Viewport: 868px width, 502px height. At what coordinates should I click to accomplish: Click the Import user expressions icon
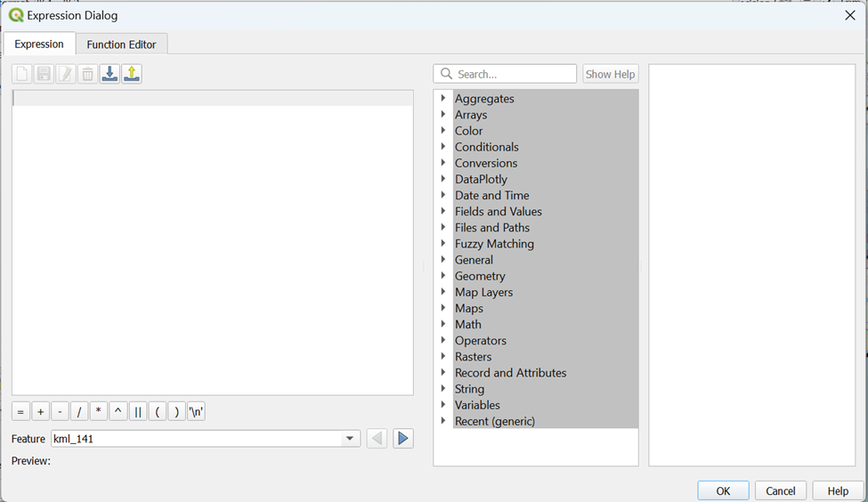pyautogui.click(x=110, y=74)
